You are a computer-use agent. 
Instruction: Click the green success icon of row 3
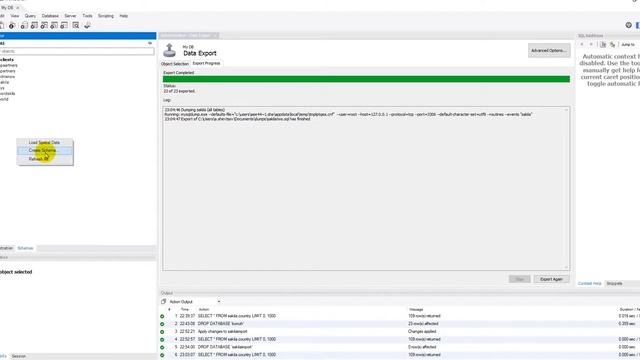coord(162,332)
